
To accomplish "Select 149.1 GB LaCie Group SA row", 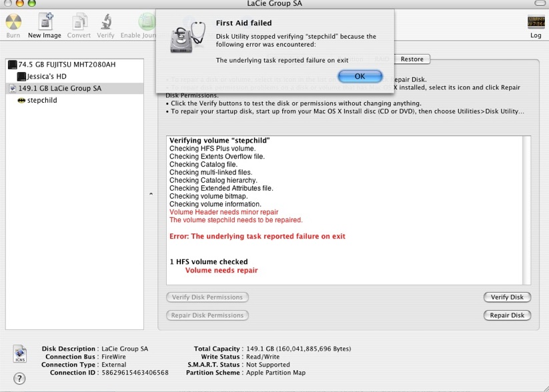I will coord(75,88).
